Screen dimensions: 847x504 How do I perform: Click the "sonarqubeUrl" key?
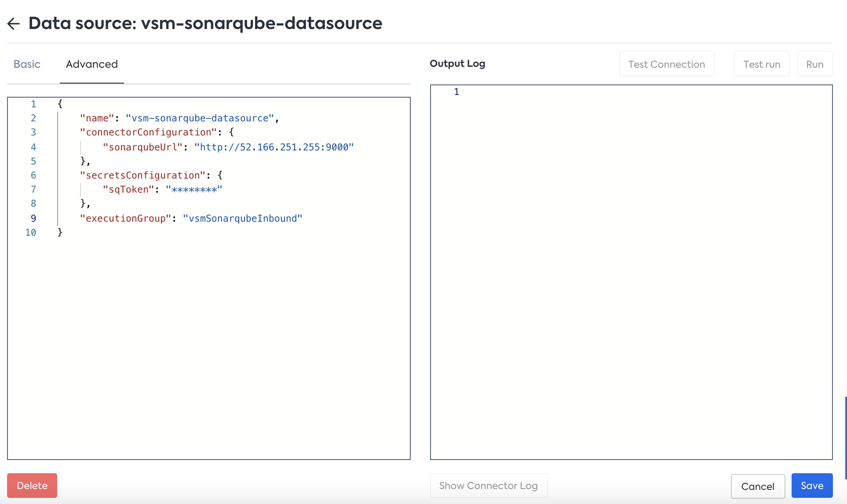click(x=142, y=147)
